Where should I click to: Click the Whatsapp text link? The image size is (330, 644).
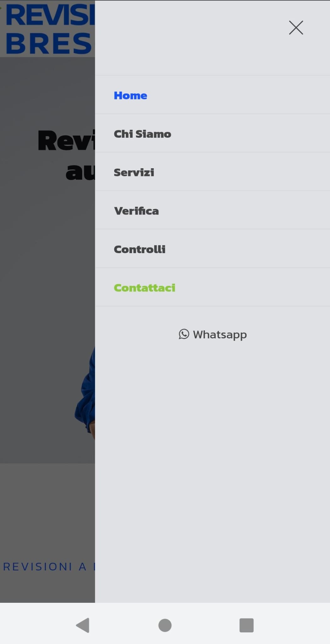point(220,335)
